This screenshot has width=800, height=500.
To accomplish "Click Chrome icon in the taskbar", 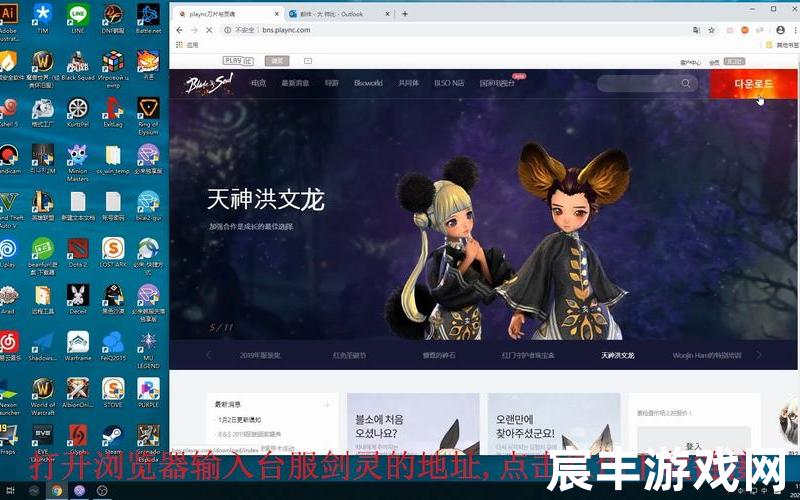I will pos(56,491).
